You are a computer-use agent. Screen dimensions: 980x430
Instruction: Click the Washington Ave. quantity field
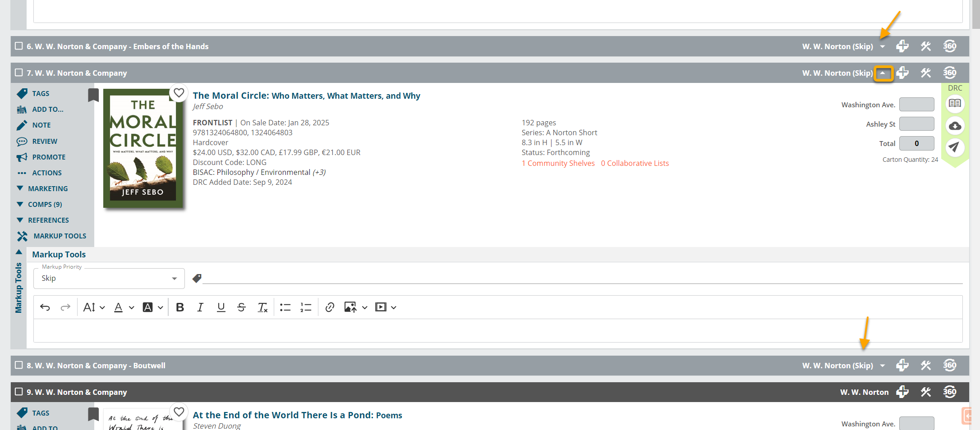tap(916, 105)
